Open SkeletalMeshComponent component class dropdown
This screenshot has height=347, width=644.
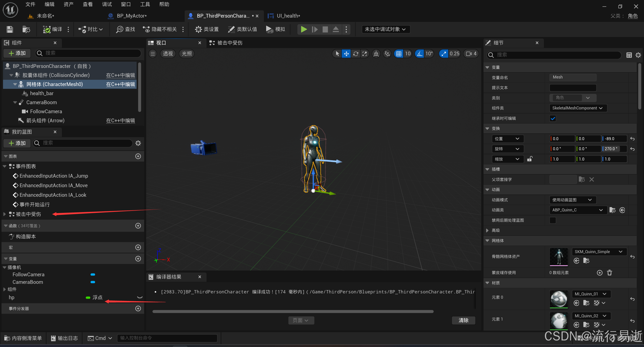[578, 108]
